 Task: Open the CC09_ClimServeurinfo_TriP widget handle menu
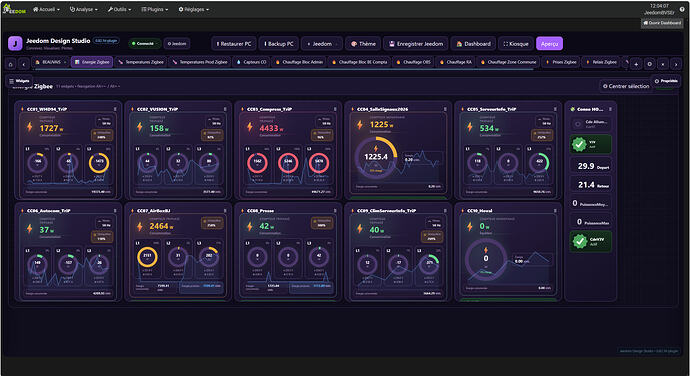(x=445, y=210)
